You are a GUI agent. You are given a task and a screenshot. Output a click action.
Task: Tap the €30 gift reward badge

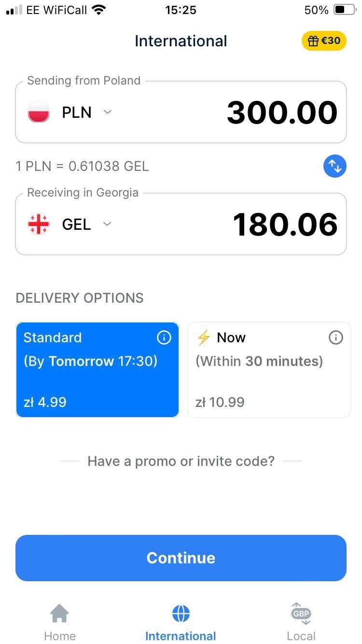[324, 41]
